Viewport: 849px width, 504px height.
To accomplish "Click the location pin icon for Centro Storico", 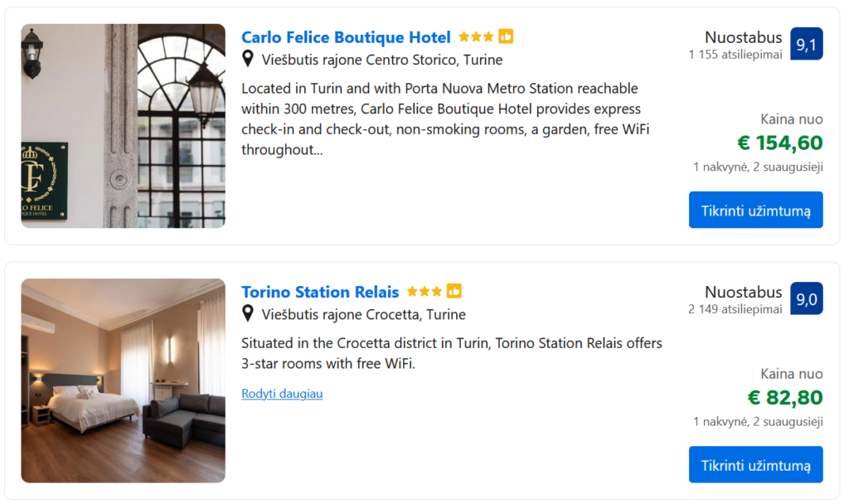I will [248, 59].
